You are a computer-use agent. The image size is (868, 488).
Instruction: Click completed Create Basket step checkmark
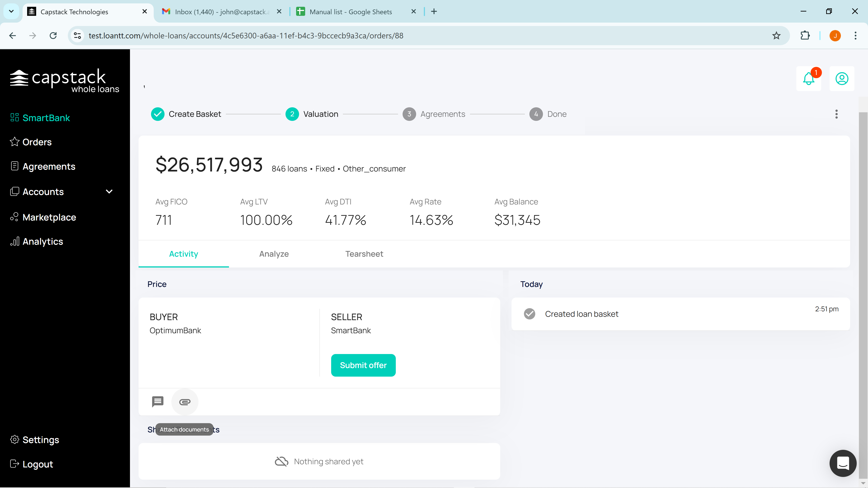(x=157, y=114)
